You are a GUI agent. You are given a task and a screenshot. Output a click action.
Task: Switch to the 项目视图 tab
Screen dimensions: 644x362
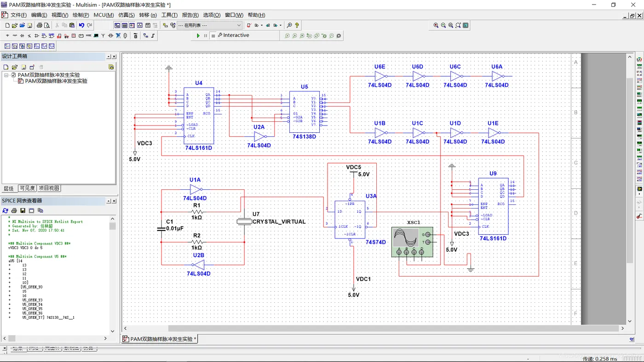49,188
